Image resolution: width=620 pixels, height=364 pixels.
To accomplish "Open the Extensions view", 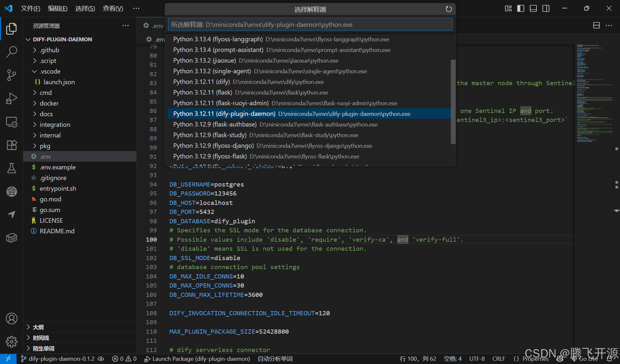I will (12, 145).
